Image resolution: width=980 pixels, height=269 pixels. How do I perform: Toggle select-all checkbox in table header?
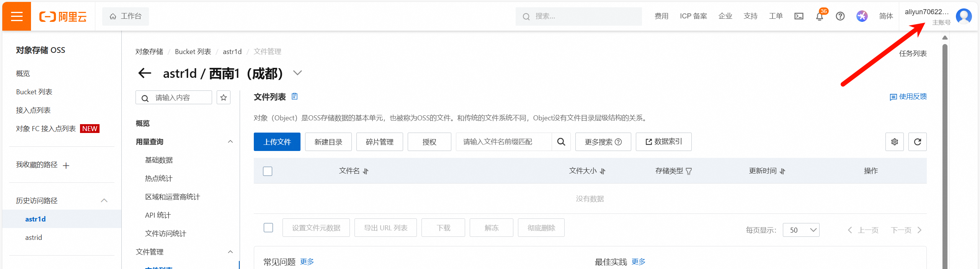tap(268, 171)
